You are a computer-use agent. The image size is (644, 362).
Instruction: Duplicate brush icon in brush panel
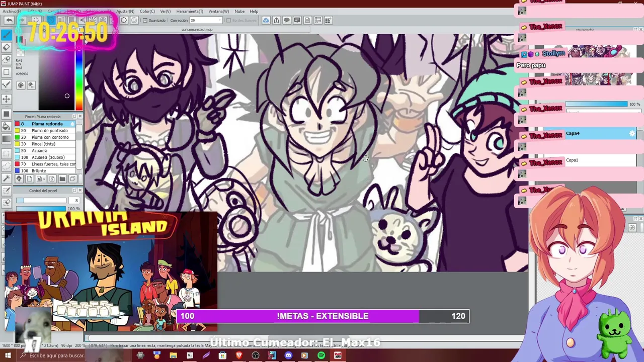point(73,178)
